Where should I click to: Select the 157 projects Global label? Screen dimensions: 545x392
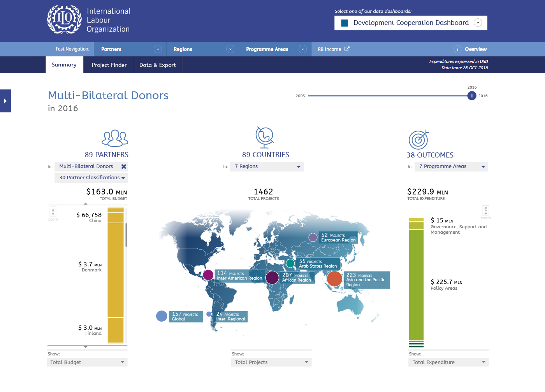tap(186, 317)
